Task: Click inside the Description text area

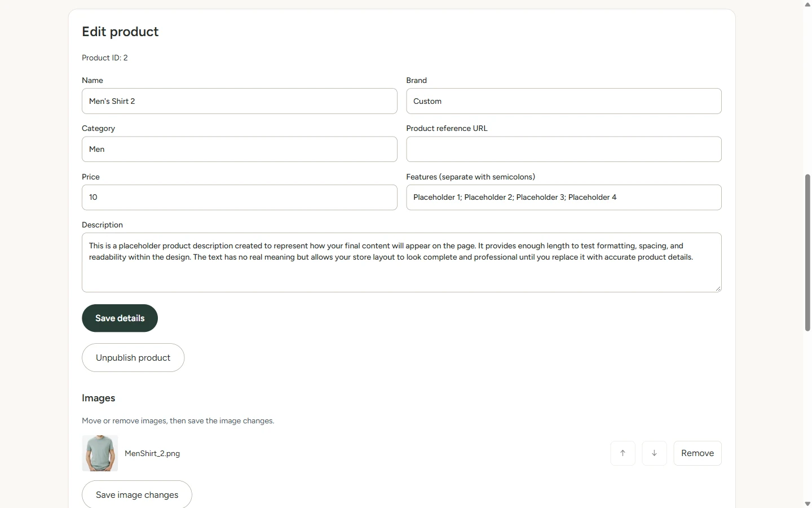Action: pos(401,262)
